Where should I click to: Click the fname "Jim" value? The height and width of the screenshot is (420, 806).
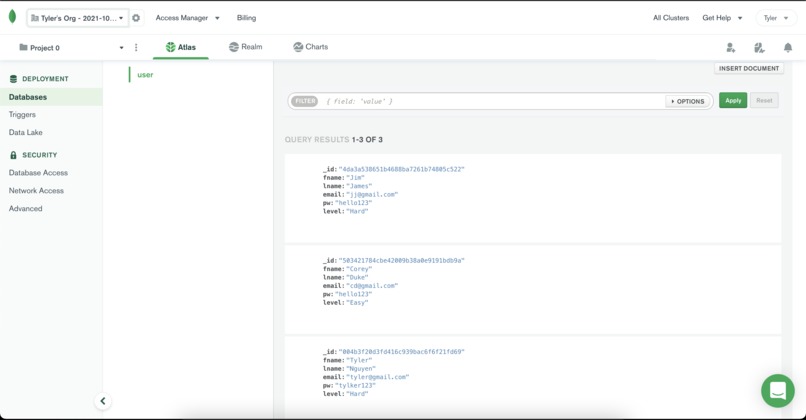[356, 178]
